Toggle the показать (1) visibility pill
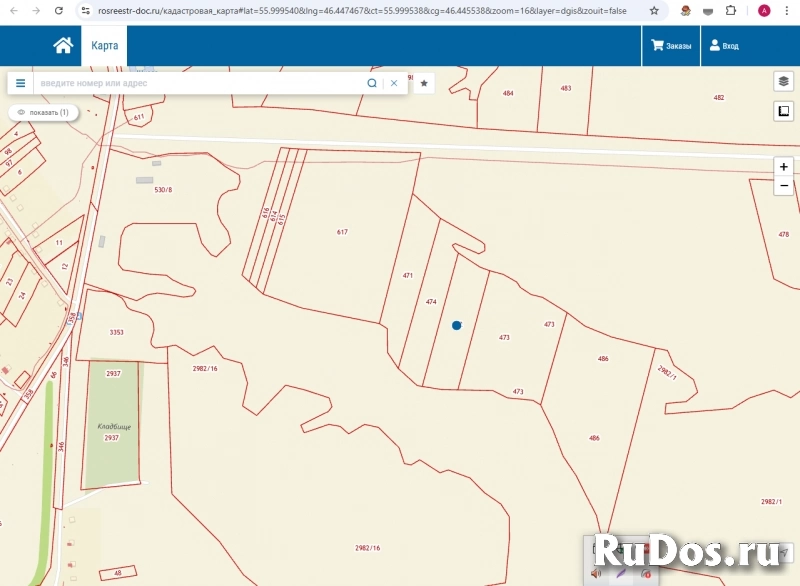The image size is (800, 586). coord(43,112)
